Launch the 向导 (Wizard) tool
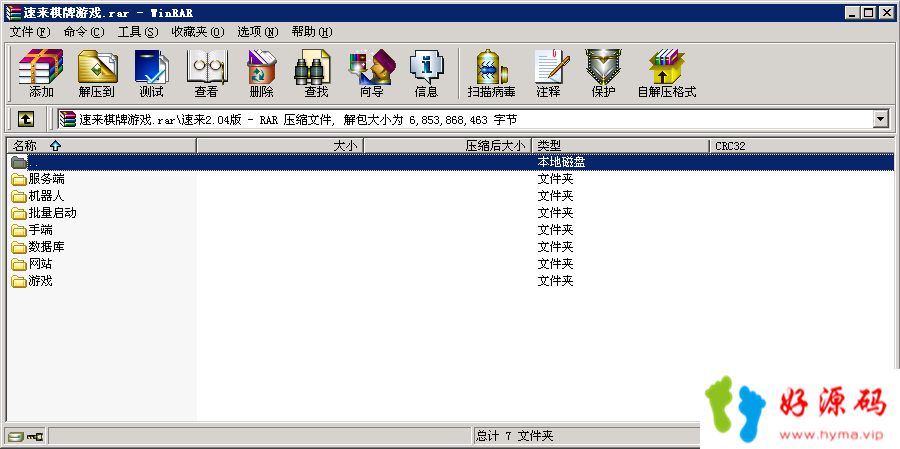 pyautogui.click(x=371, y=73)
